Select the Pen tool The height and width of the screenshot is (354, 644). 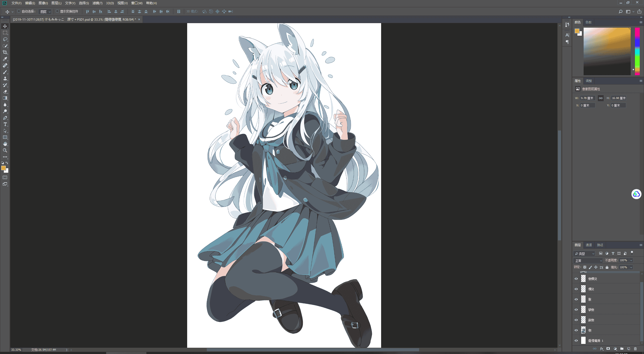tap(5, 118)
